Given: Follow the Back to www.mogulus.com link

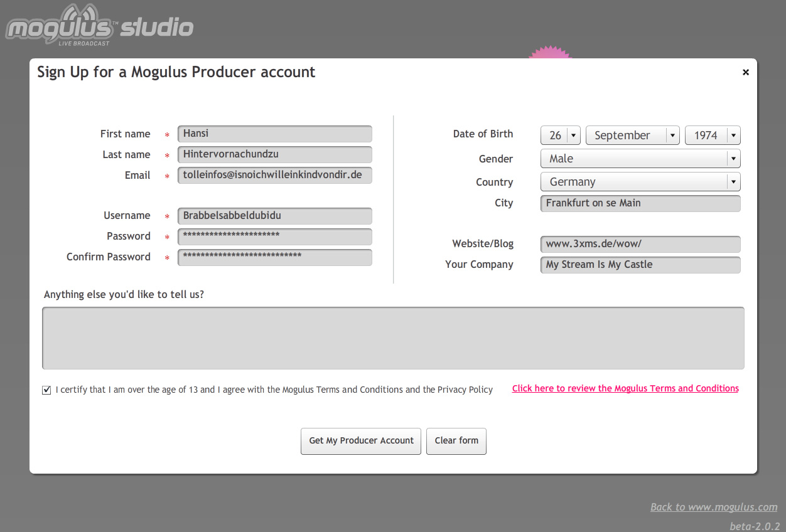Looking at the screenshot, I should coord(714,507).
